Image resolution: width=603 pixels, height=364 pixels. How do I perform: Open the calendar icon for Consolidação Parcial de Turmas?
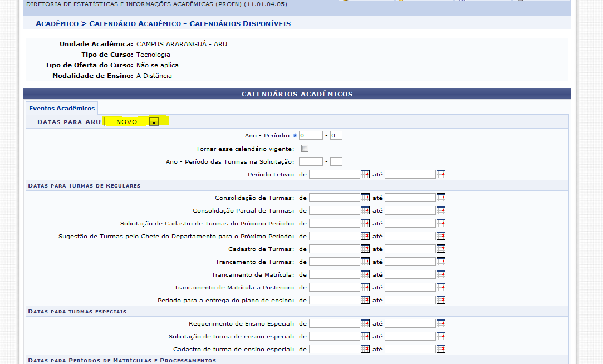pyautogui.click(x=365, y=210)
